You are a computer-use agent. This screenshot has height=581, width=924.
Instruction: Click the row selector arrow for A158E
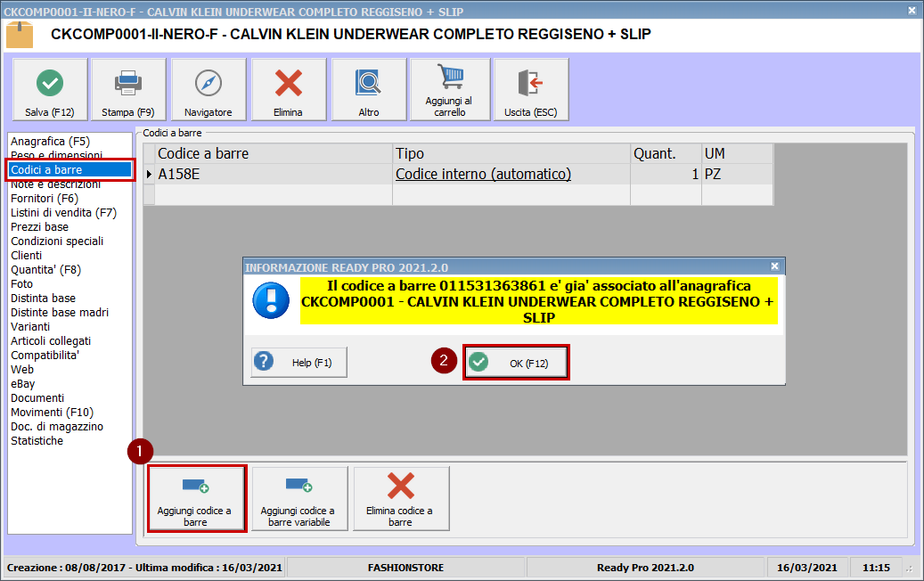(149, 174)
